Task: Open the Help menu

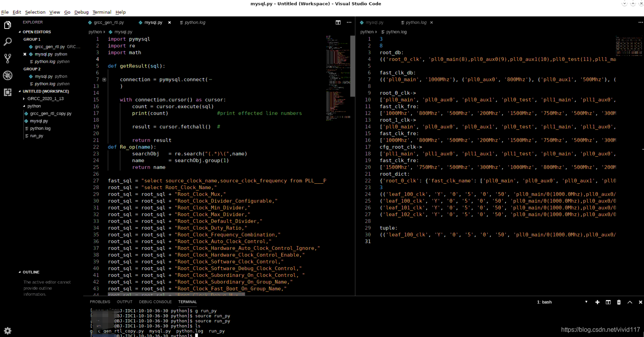Action: click(x=121, y=12)
